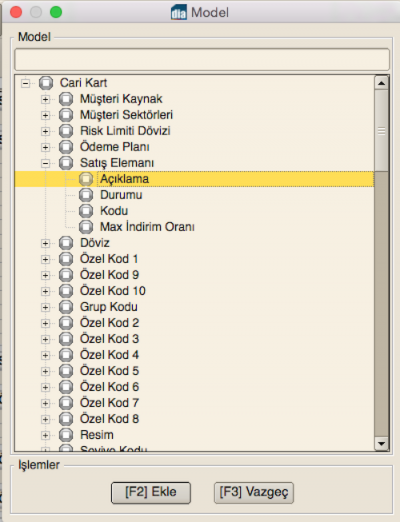Click the [F2] Ekle button
This screenshot has width=400, height=522.
click(x=151, y=492)
